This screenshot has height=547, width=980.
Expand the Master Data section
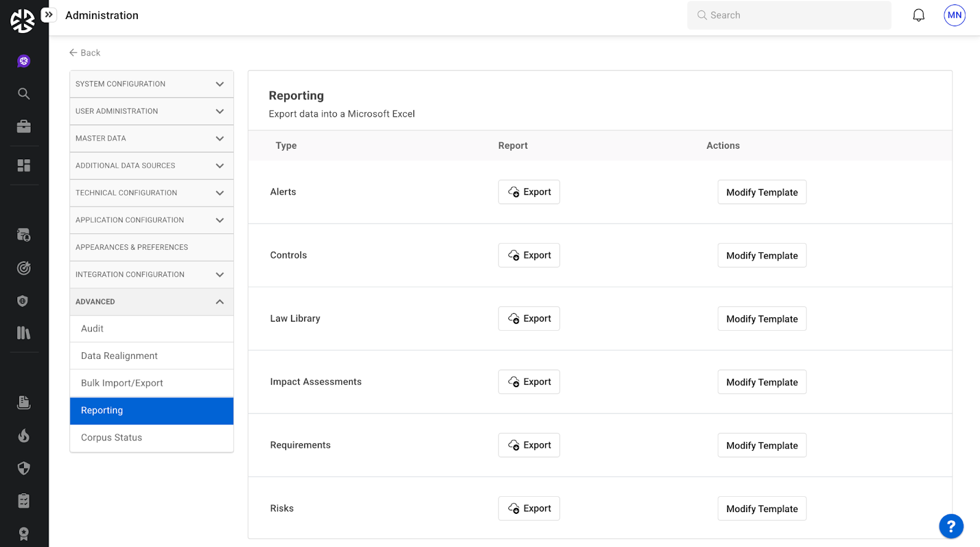pos(151,138)
